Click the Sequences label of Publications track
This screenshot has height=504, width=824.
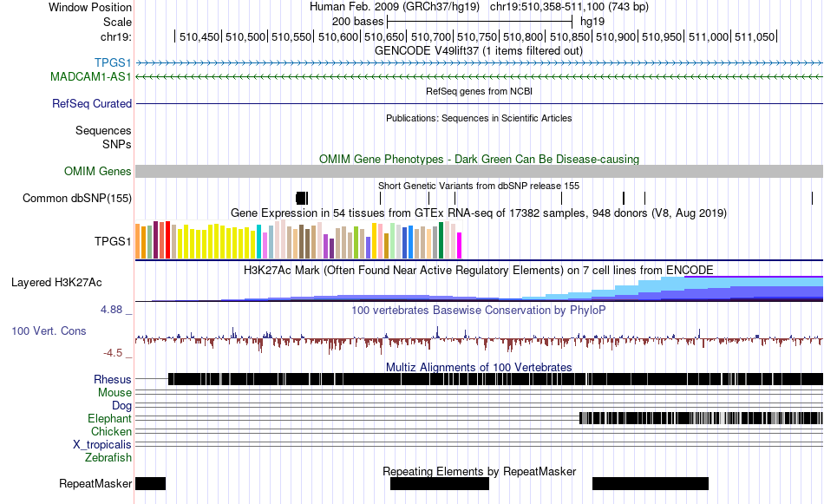coord(103,130)
